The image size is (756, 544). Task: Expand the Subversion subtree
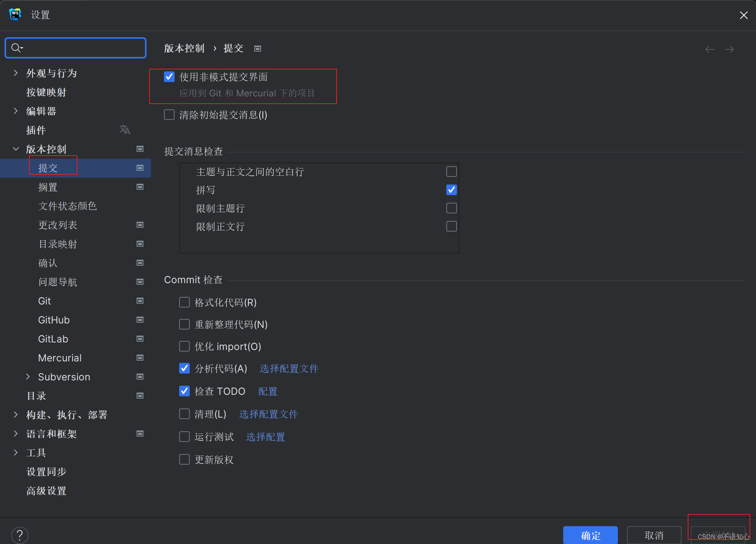pyautogui.click(x=28, y=377)
